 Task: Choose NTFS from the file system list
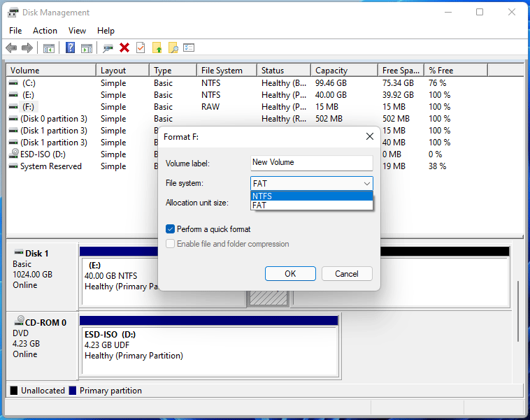click(312, 196)
